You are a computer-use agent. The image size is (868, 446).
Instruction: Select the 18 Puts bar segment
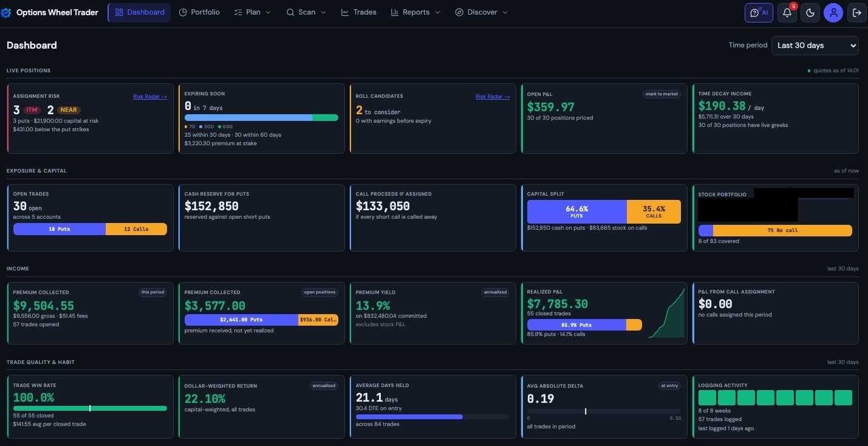[x=60, y=229]
